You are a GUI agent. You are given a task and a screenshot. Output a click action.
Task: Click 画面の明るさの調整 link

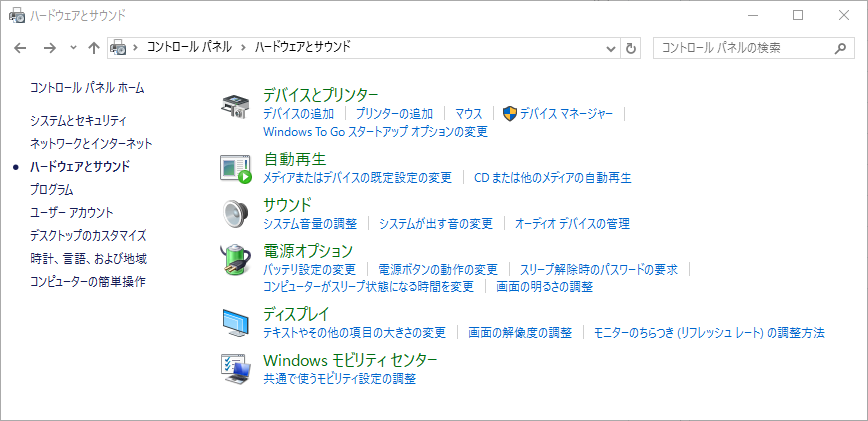545,287
